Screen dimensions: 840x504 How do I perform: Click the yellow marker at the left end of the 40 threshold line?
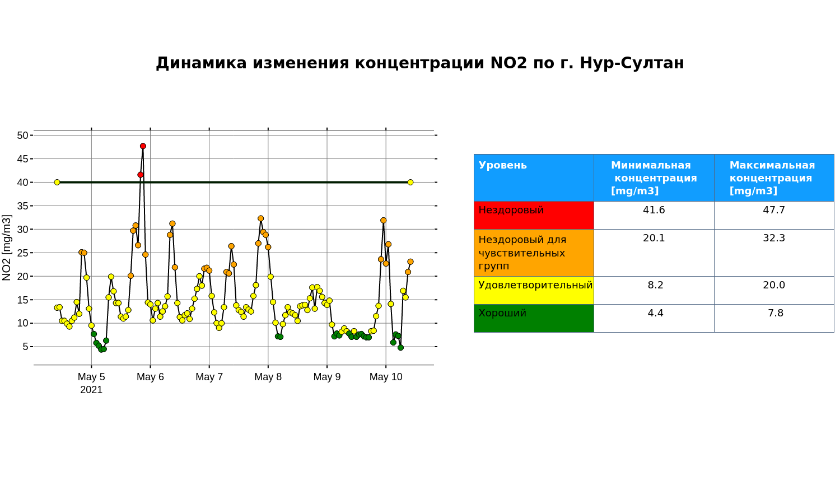pos(57,182)
